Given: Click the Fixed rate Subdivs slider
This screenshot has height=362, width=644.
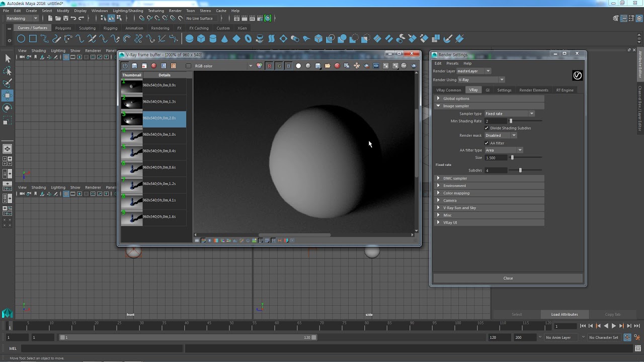Looking at the screenshot, I should (x=524, y=170).
